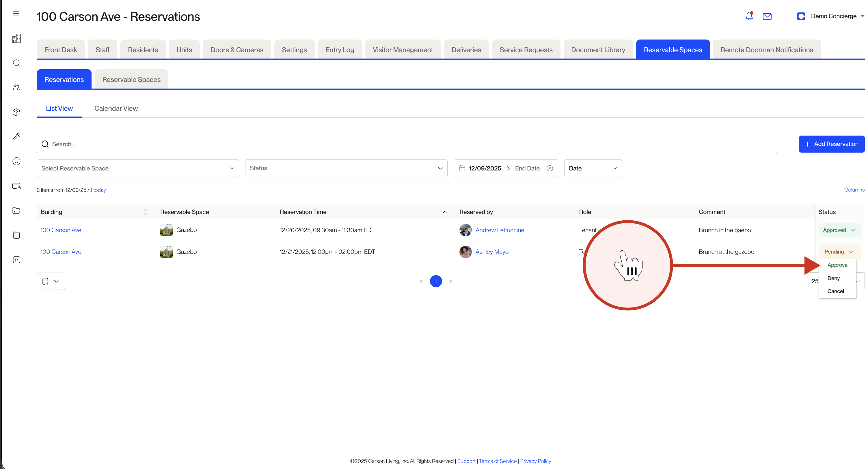Click the filter lines icon
The image size is (868, 469).
(x=788, y=144)
